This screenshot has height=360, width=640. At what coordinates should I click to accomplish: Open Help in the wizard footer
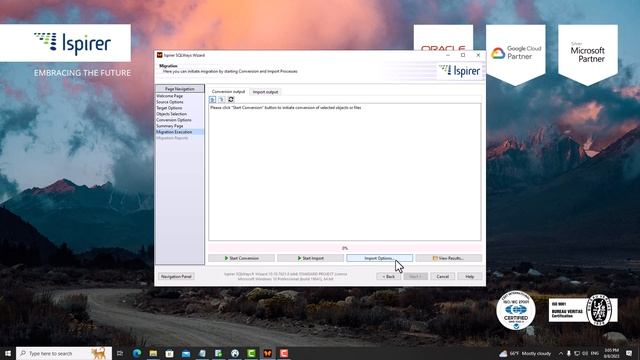click(x=469, y=276)
